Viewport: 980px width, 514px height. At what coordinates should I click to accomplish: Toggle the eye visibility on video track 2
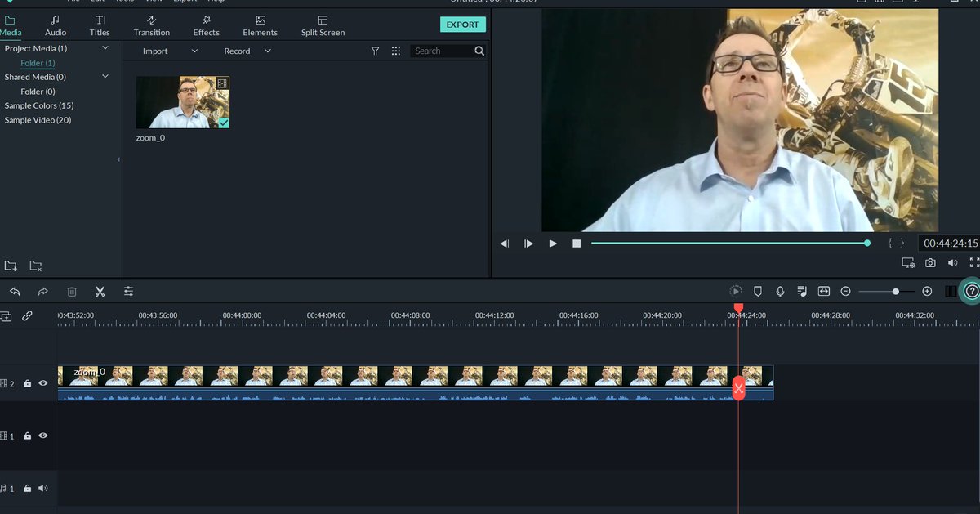click(42, 382)
